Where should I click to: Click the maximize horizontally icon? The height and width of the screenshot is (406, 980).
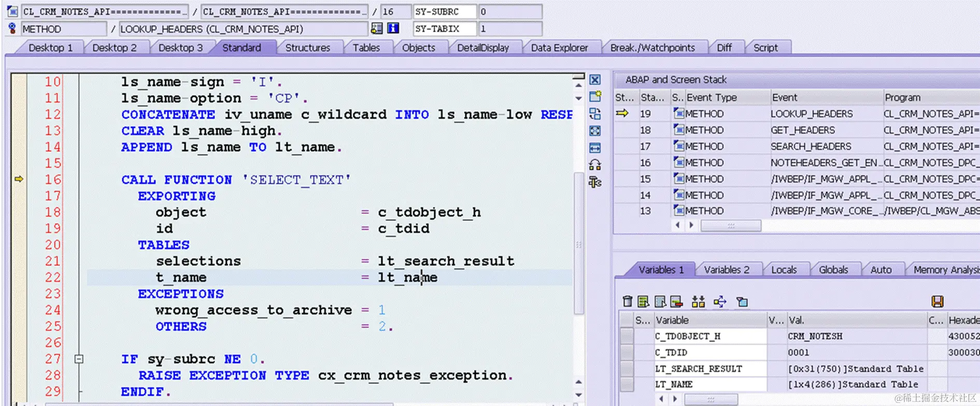pos(595,148)
